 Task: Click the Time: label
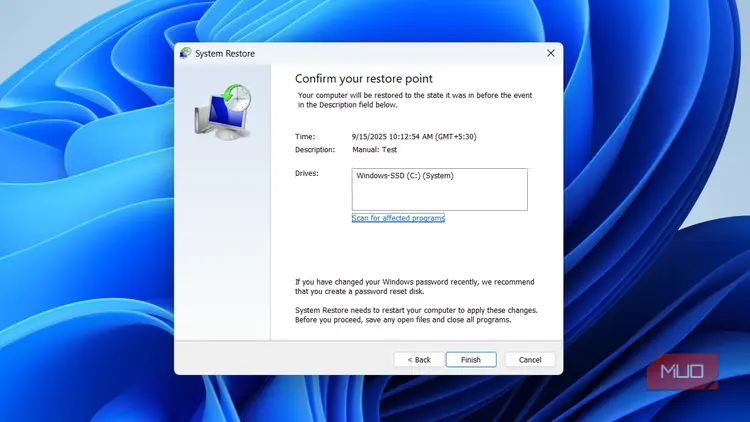pyautogui.click(x=305, y=136)
